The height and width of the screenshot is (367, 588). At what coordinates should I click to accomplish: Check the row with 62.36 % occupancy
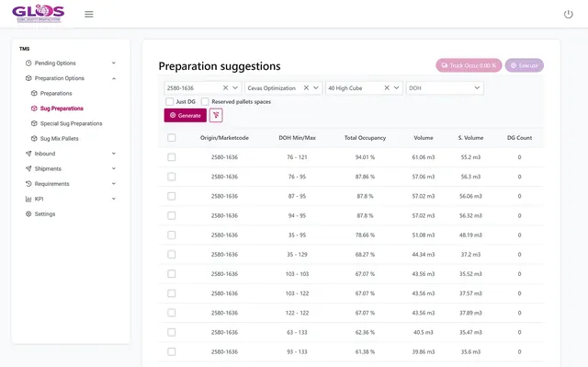coord(172,332)
